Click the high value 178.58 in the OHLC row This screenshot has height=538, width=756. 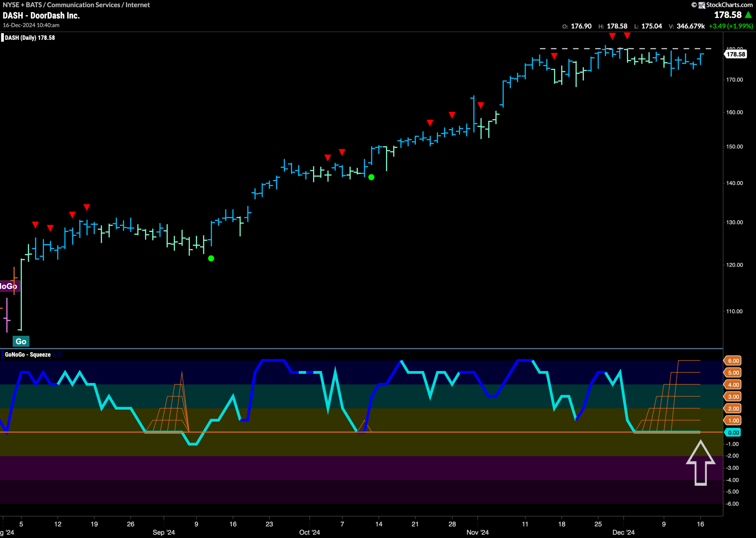(617, 26)
